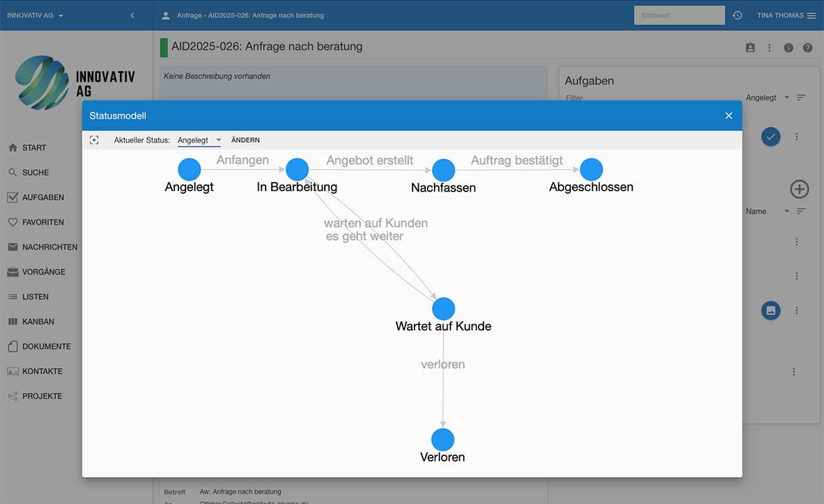Select the Wartet auf Kunde status node

(444, 309)
